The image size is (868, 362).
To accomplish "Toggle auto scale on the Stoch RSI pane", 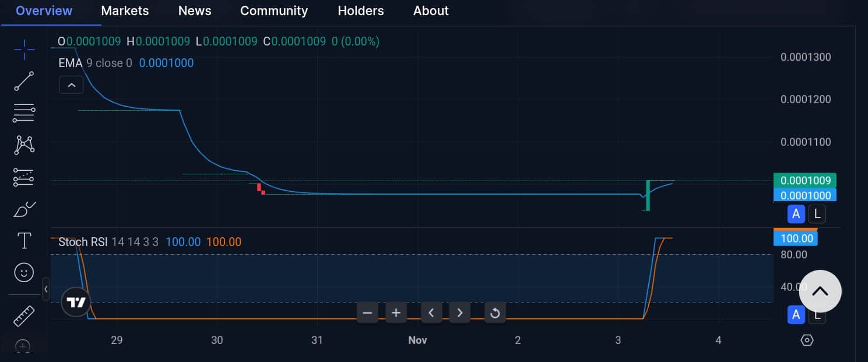I will coord(796,315).
